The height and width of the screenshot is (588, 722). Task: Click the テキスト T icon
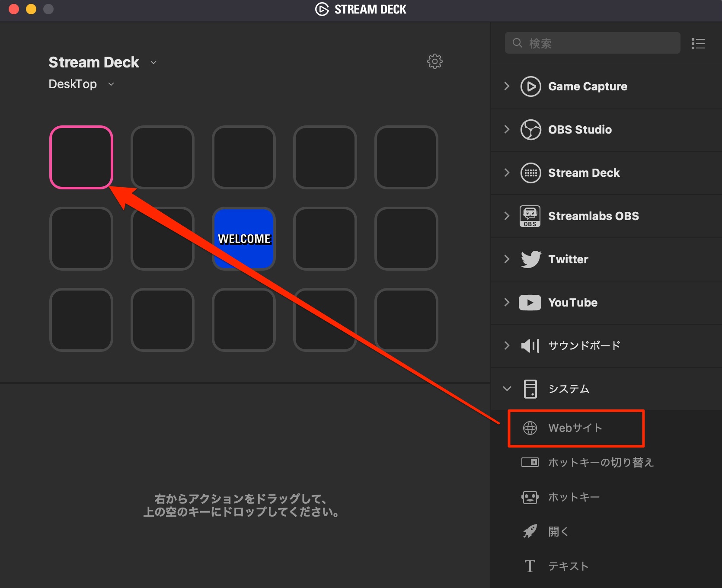[x=530, y=566]
